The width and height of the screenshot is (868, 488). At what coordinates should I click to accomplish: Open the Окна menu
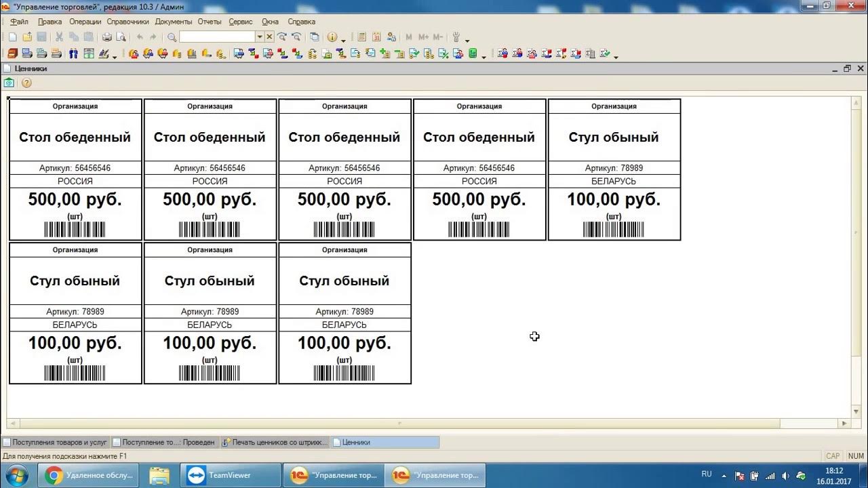click(270, 22)
